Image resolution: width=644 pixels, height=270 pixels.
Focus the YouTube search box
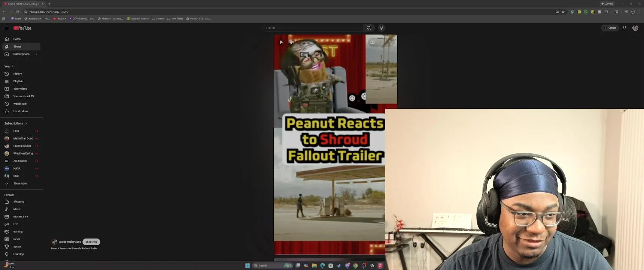click(x=313, y=28)
